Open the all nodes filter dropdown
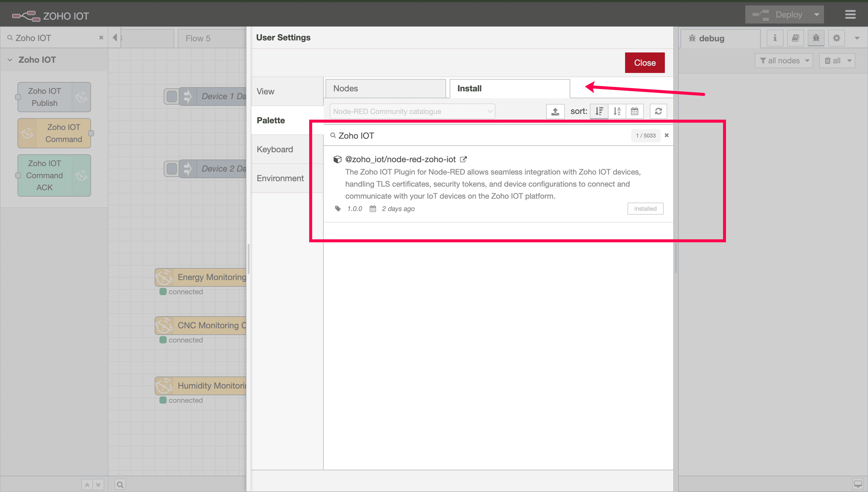868x492 pixels. pos(784,61)
